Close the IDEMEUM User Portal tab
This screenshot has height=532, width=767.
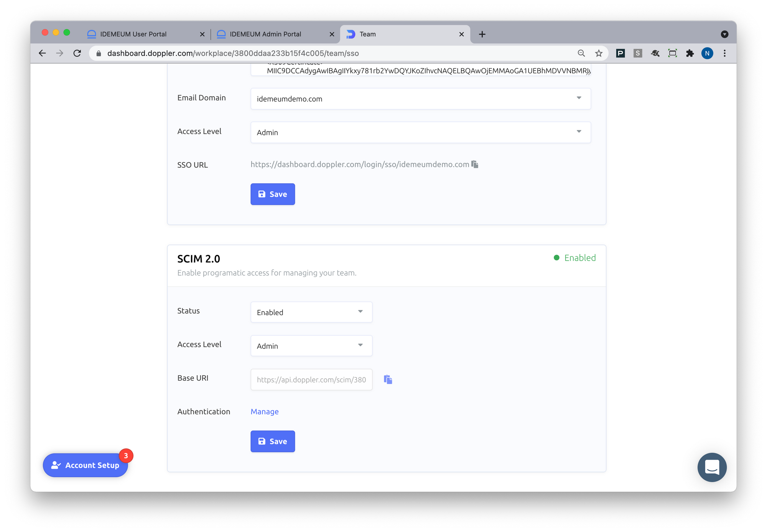click(x=202, y=34)
